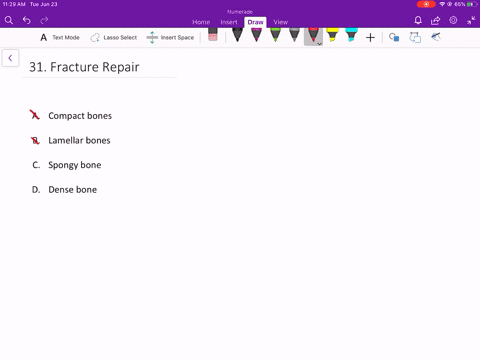
Task: Tap the battery status icon
Action: coord(472,4)
